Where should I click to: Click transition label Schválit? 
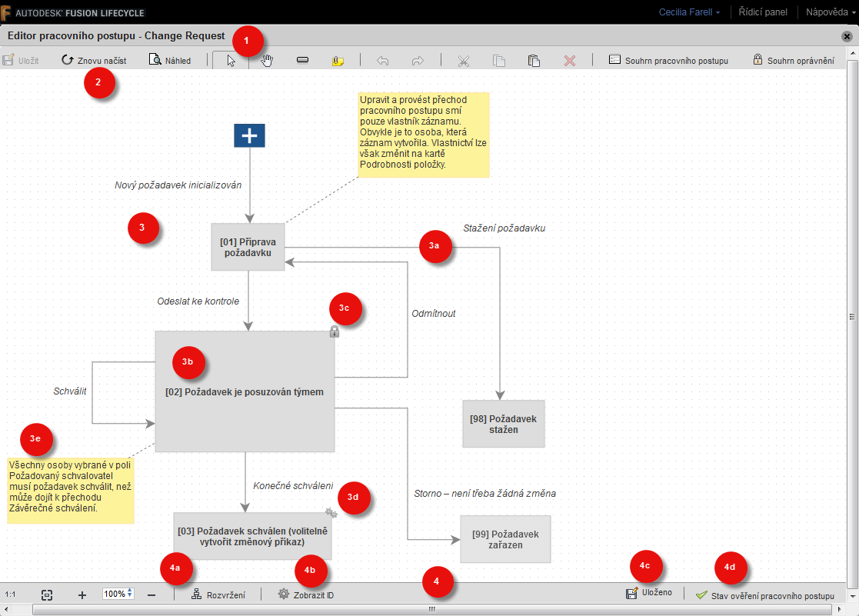point(69,391)
